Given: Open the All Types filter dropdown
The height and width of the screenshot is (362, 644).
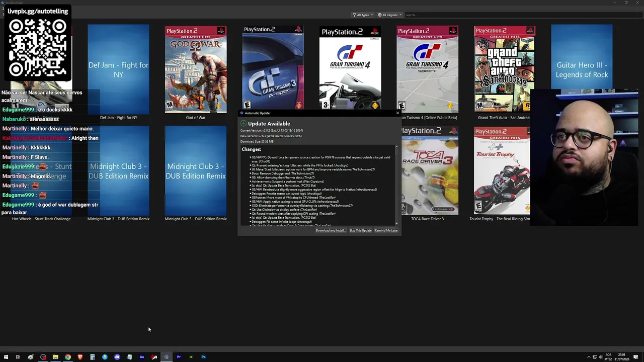Looking at the screenshot, I should click(363, 15).
